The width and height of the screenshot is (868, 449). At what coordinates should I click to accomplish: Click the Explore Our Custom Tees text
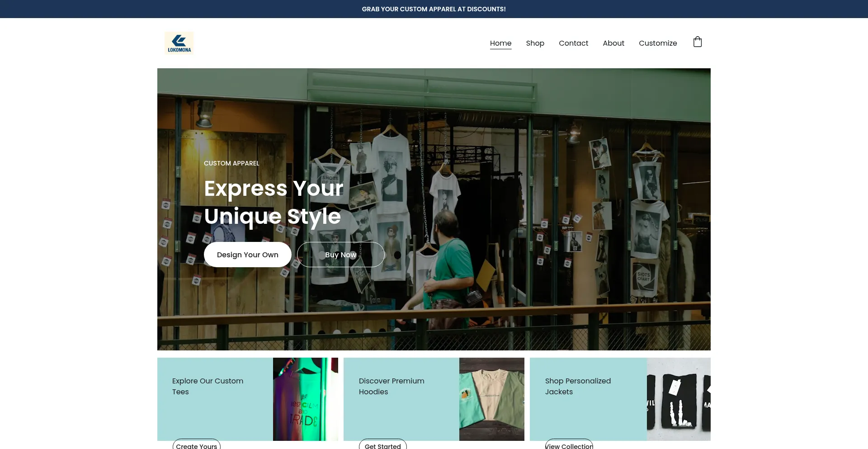(208, 386)
